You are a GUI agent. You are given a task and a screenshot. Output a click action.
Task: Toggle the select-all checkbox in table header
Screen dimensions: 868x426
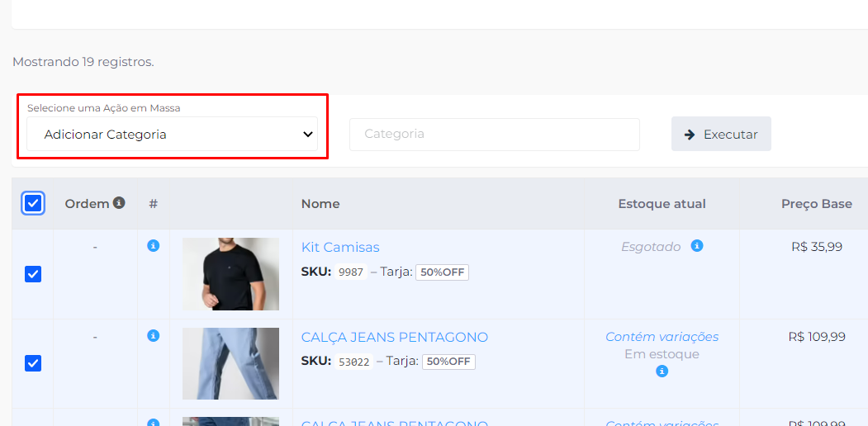coord(33,204)
